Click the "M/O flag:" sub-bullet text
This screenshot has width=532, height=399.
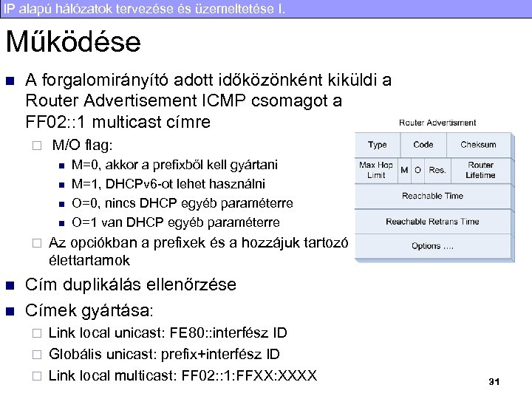pos(82,146)
